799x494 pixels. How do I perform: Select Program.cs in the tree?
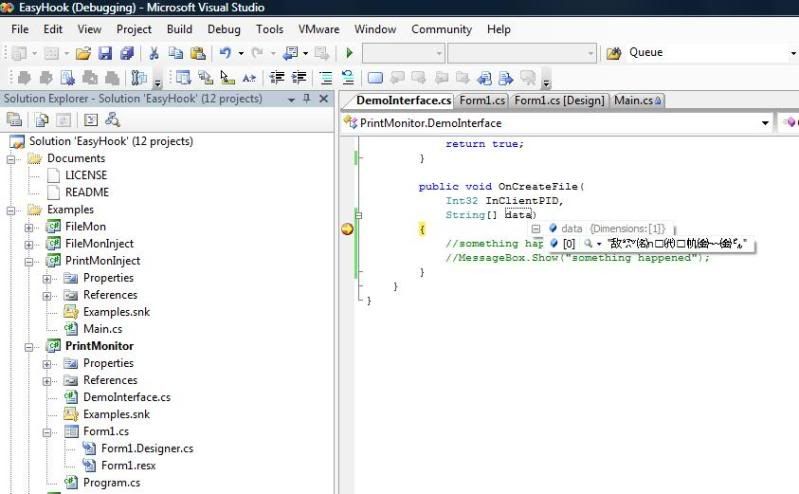click(112, 483)
